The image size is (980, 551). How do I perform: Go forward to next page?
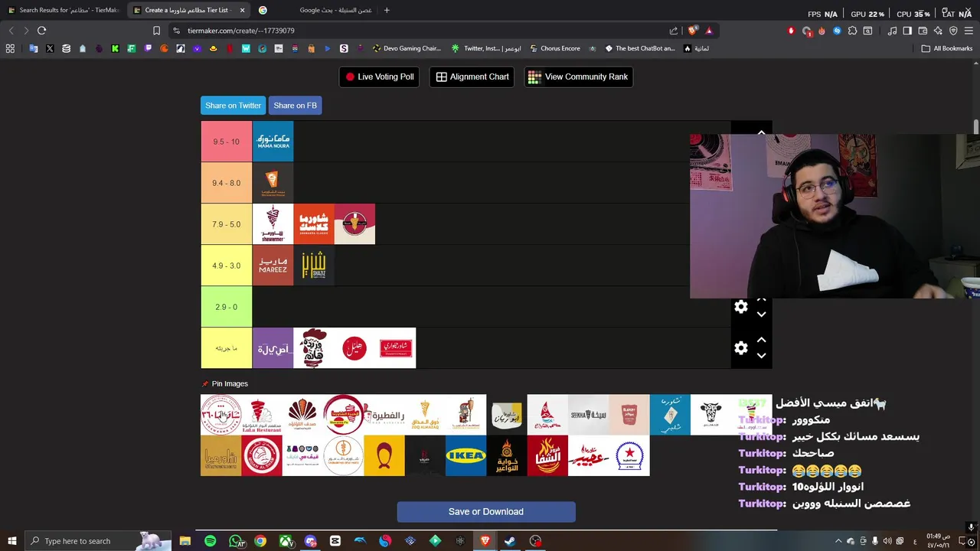pos(26,31)
